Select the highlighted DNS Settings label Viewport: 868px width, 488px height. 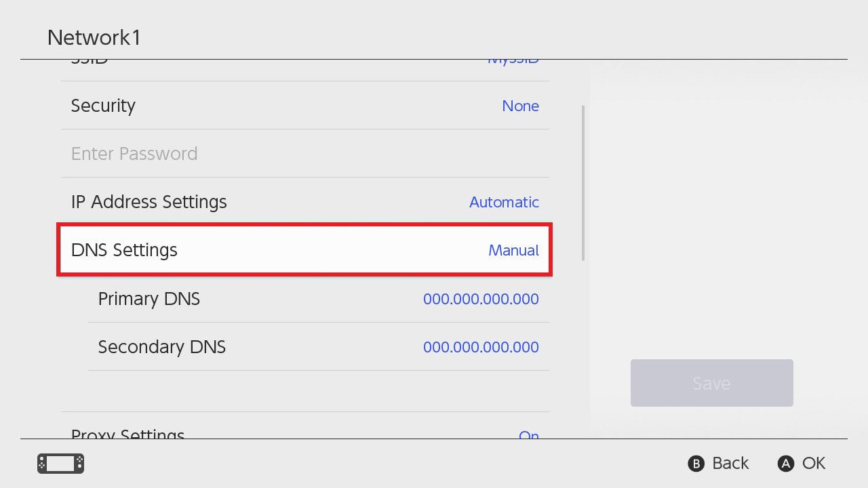[124, 250]
